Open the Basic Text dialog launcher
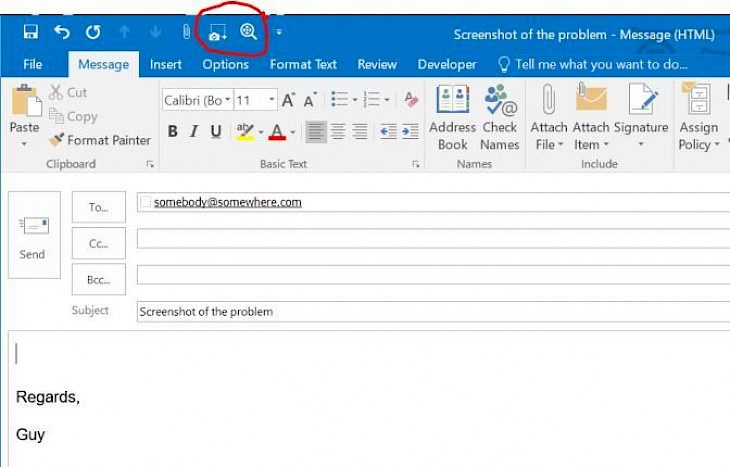The image size is (730, 467). 416,164
